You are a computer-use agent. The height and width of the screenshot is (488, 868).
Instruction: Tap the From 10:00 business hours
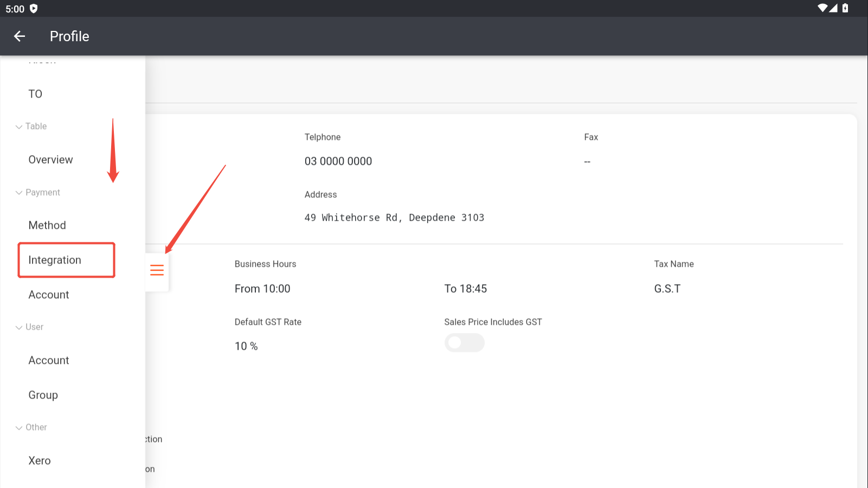point(262,289)
